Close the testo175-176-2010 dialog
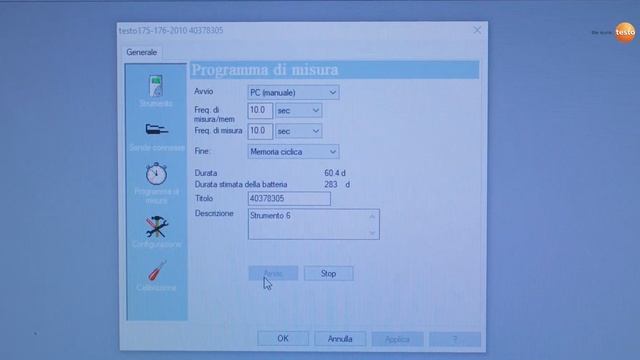The height and width of the screenshot is (360, 640). [x=477, y=30]
